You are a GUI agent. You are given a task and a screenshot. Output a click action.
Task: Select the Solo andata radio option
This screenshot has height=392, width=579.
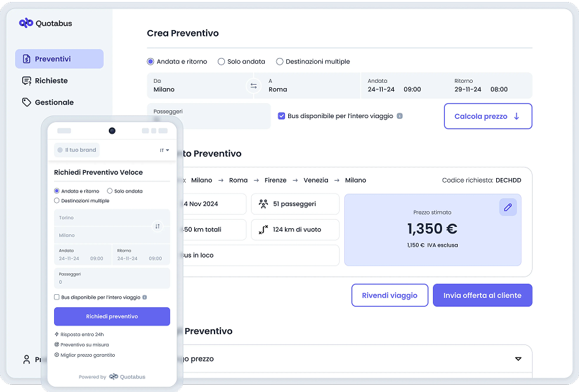pyautogui.click(x=221, y=61)
